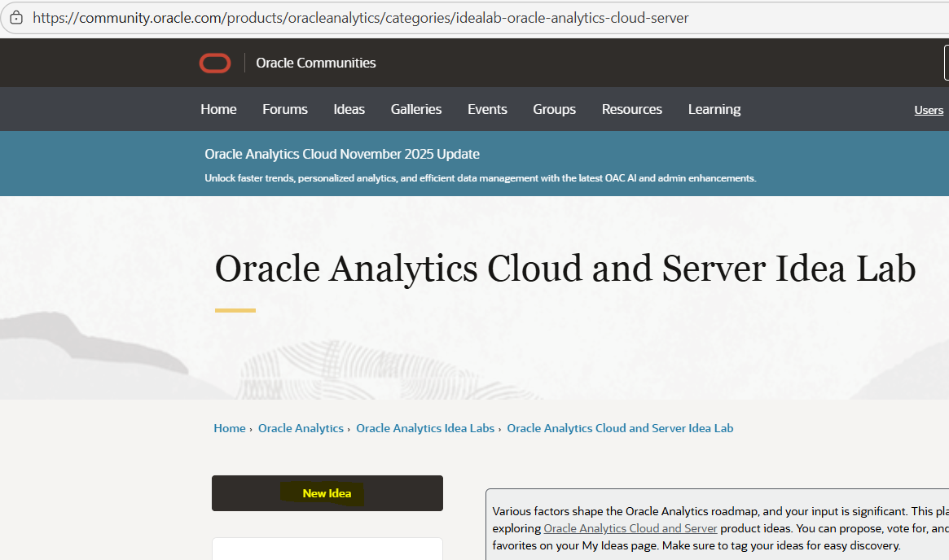Click the Users link
This screenshot has height=560, width=949.
pyautogui.click(x=929, y=110)
